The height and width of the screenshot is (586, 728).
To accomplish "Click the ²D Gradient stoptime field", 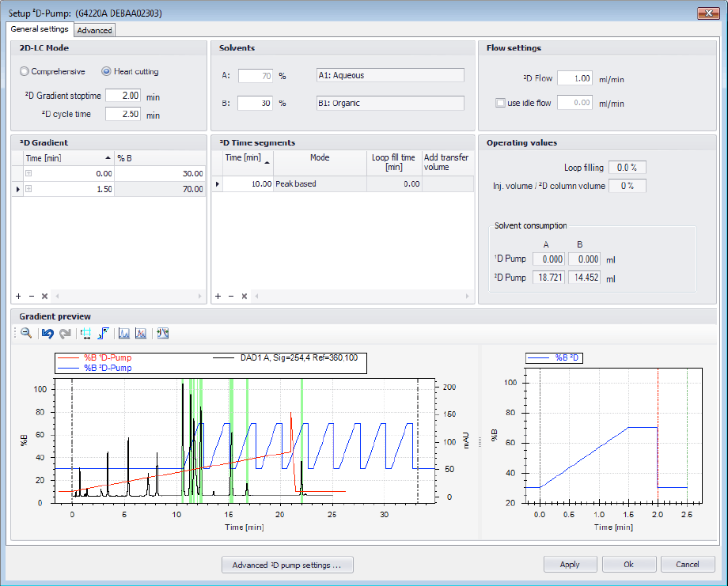I will 123,96.
